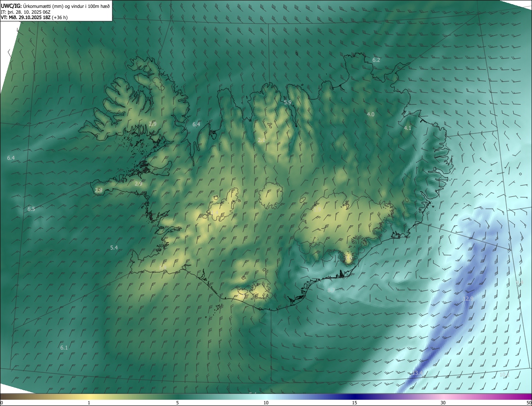
Task: Click the 12.9 label in the blue band
Action: (469, 298)
